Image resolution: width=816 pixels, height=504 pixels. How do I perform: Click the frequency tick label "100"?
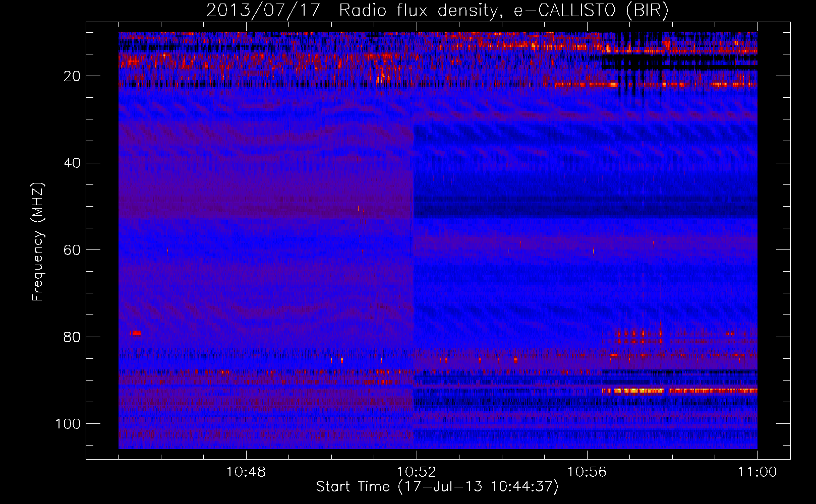tap(68, 424)
